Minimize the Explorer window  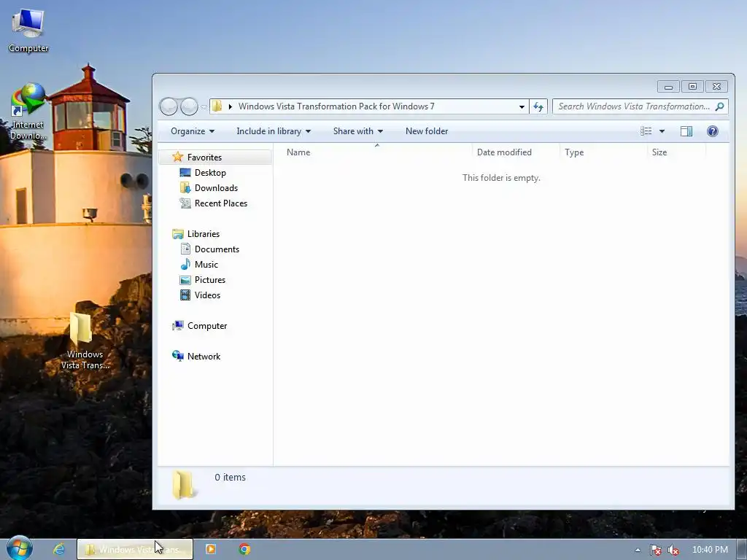tap(668, 87)
